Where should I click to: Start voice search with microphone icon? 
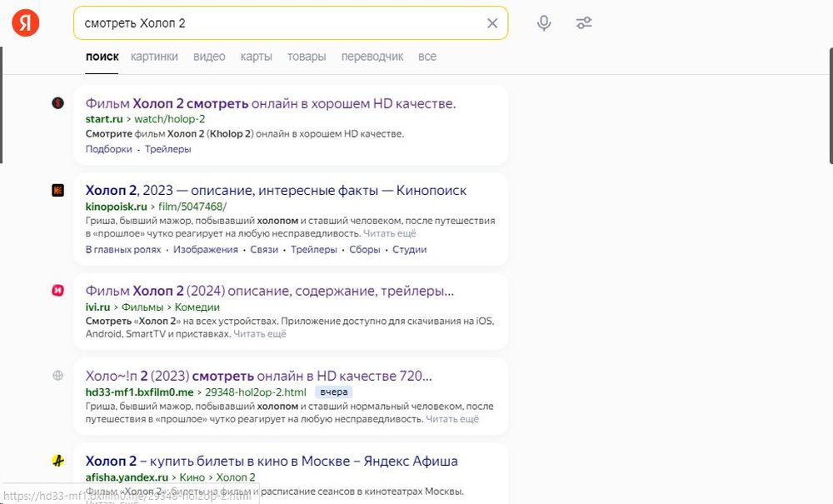click(544, 23)
